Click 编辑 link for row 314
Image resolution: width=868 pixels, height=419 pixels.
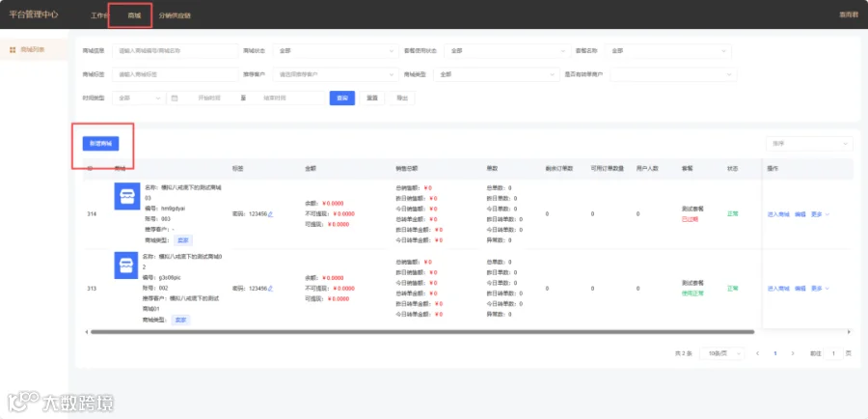click(x=800, y=214)
